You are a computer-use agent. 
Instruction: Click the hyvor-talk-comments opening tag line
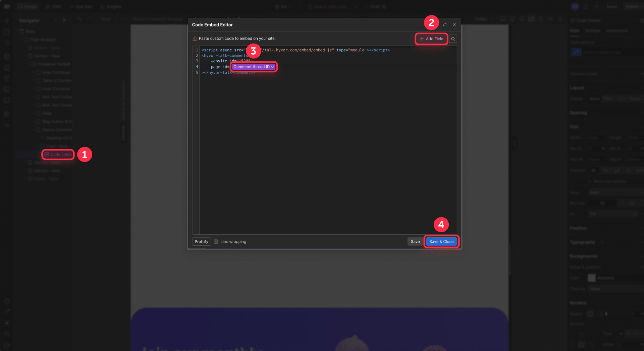coord(224,56)
